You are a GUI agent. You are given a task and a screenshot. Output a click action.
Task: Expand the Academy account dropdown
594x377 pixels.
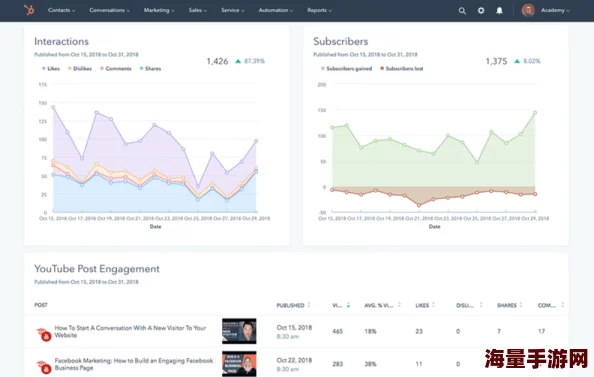point(555,10)
